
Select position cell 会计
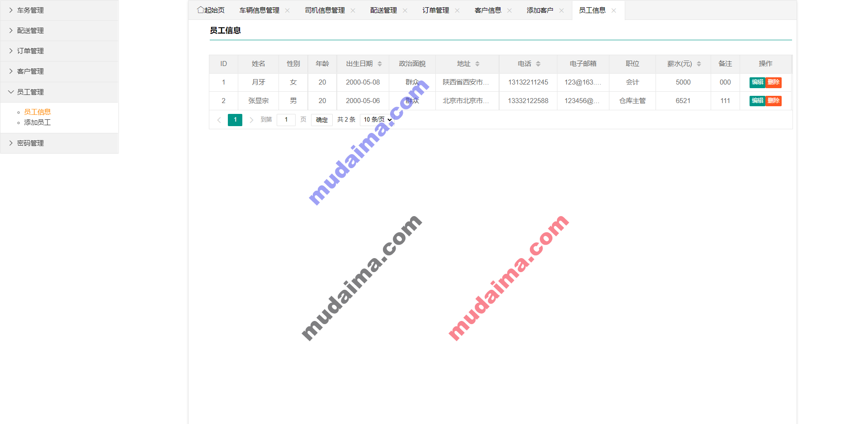pyautogui.click(x=632, y=82)
